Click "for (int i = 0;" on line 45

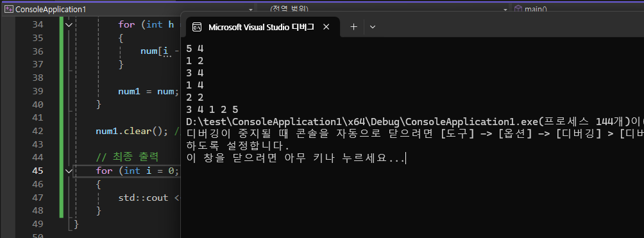pyautogui.click(x=138, y=171)
